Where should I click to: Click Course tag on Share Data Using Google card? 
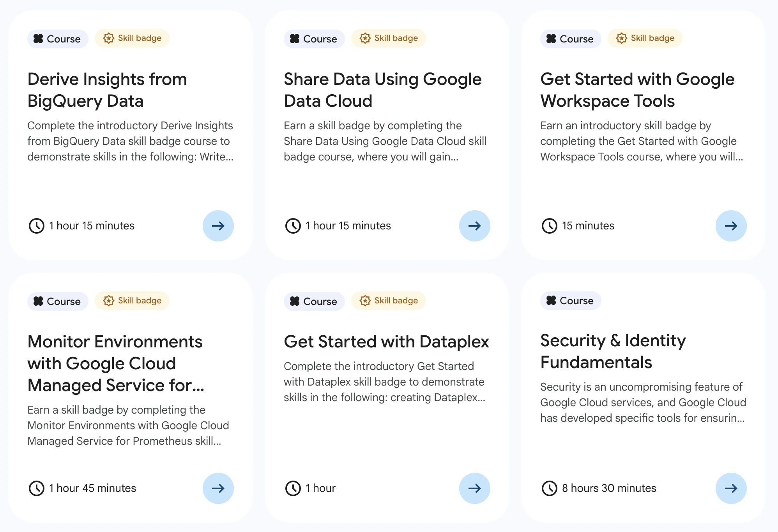(x=314, y=39)
